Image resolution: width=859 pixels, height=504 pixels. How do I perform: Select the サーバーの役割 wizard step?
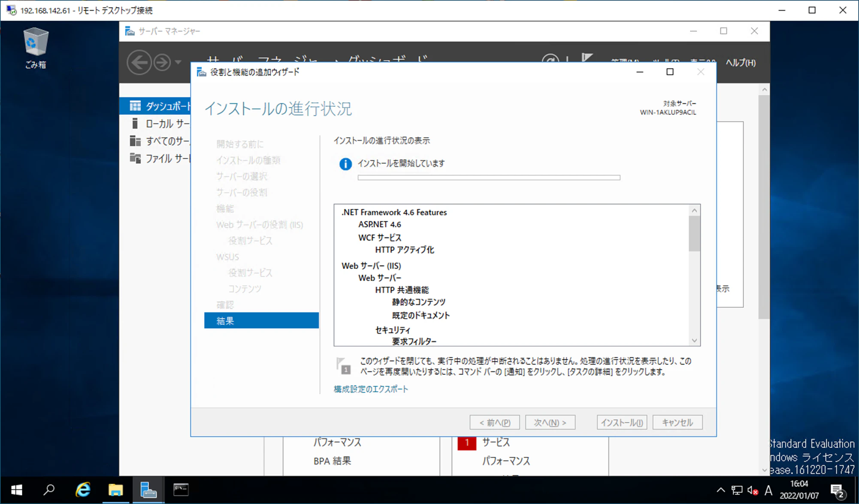point(241,193)
